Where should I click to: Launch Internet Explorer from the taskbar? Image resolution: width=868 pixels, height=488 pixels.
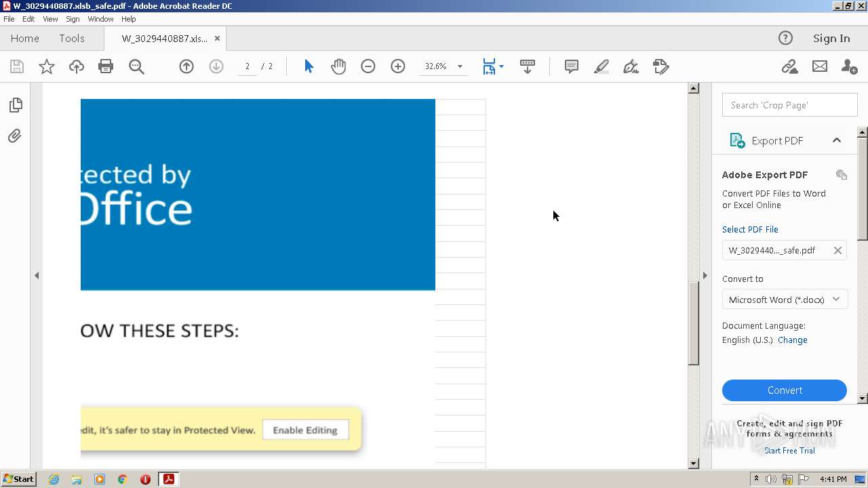(54, 479)
